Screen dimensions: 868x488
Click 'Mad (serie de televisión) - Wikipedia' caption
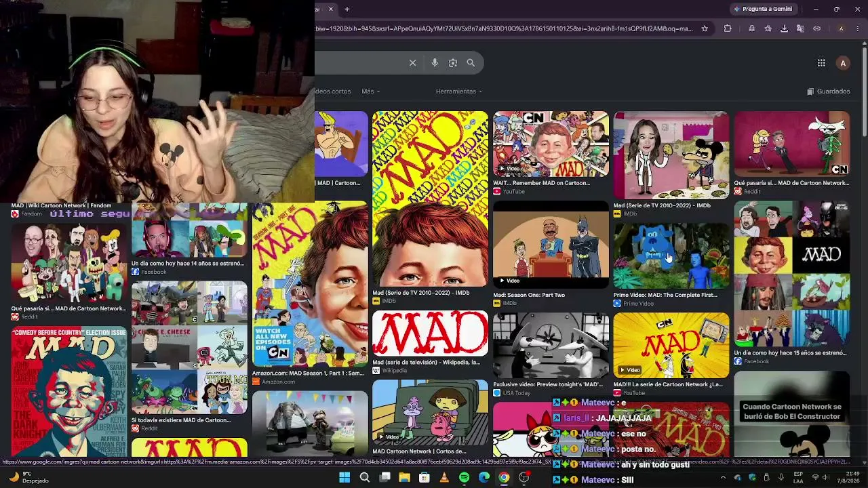click(x=426, y=363)
